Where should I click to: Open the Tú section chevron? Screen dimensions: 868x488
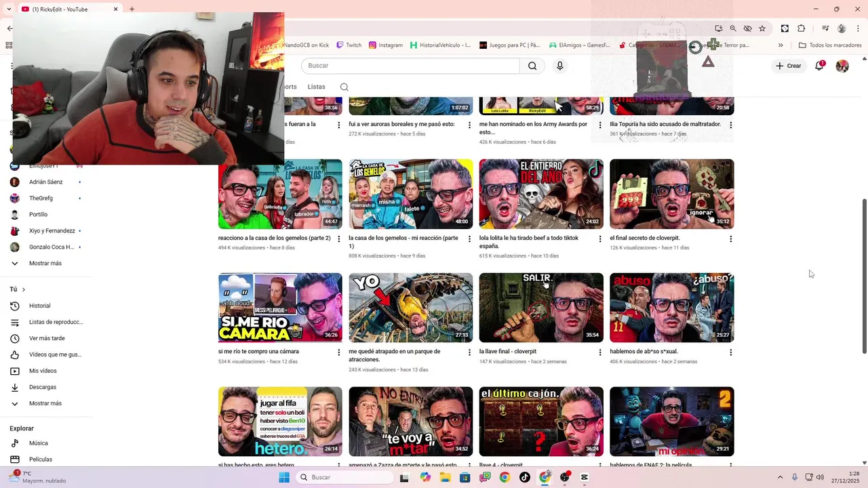click(23, 289)
